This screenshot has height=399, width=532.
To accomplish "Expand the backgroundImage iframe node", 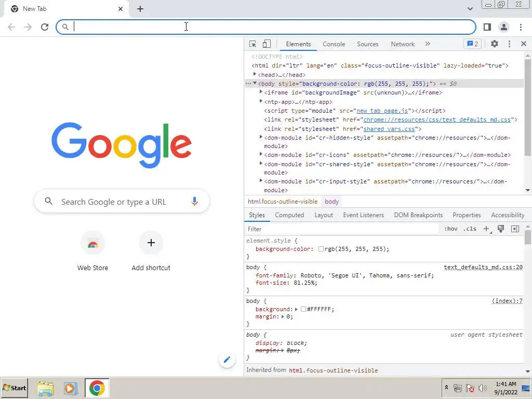I will pos(261,92).
